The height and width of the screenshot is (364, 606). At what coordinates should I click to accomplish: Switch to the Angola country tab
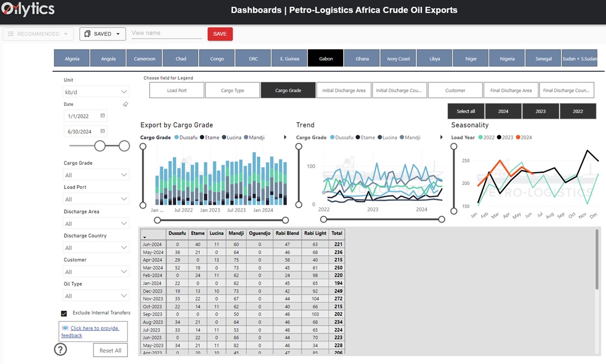tap(108, 58)
